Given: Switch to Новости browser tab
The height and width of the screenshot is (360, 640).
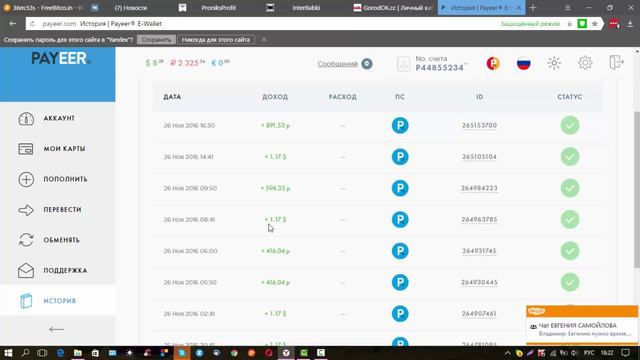Looking at the screenshot, I should 131,8.
